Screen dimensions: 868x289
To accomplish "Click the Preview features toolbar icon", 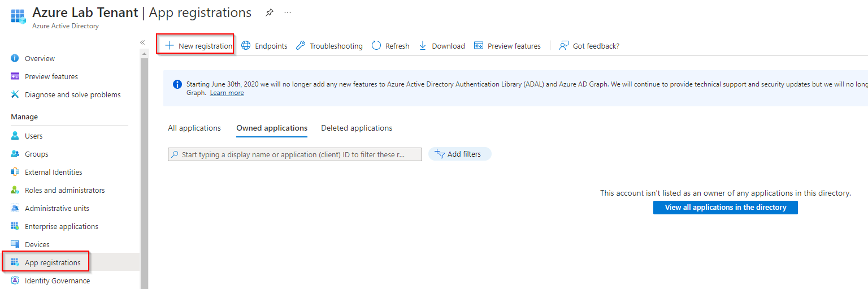I will [479, 46].
